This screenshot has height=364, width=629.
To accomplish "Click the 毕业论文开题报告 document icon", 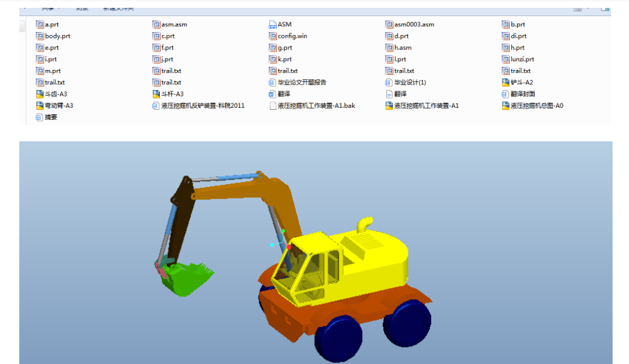I will [x=273, y=83].
